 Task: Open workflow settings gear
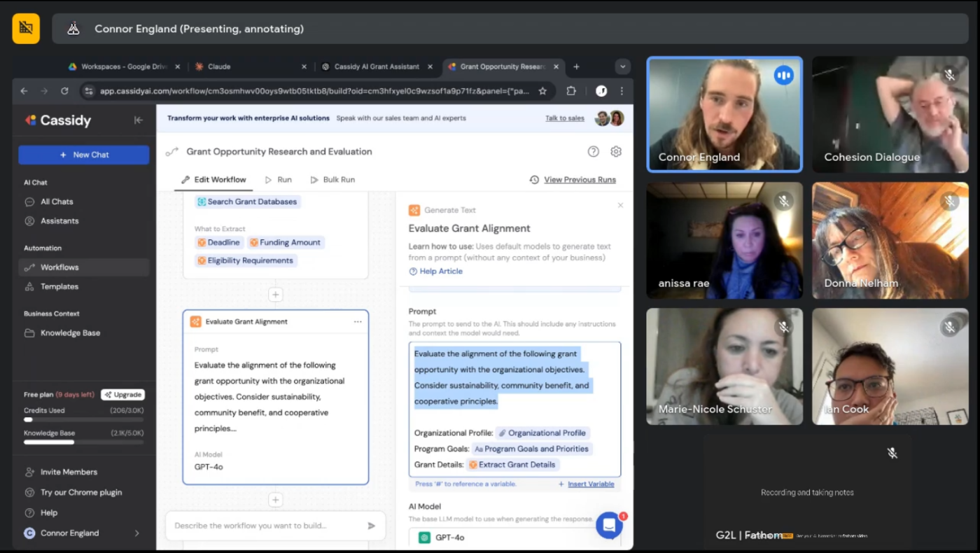616,151
